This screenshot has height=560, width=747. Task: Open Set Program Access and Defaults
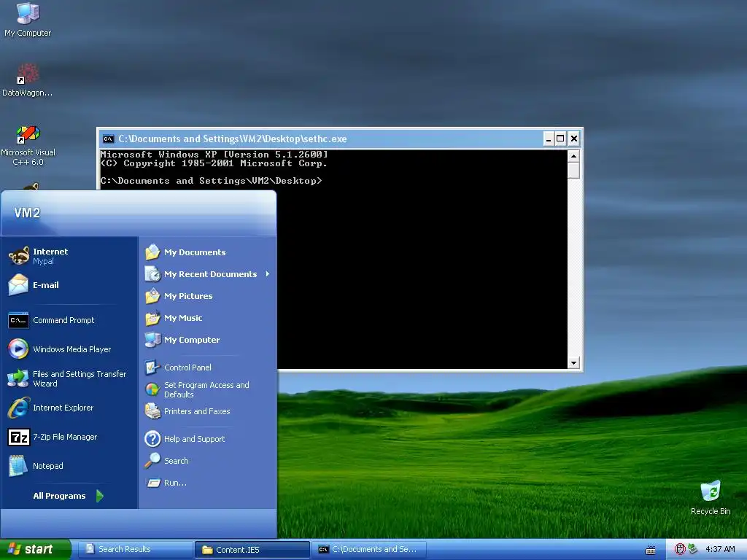tap(208, 389)
